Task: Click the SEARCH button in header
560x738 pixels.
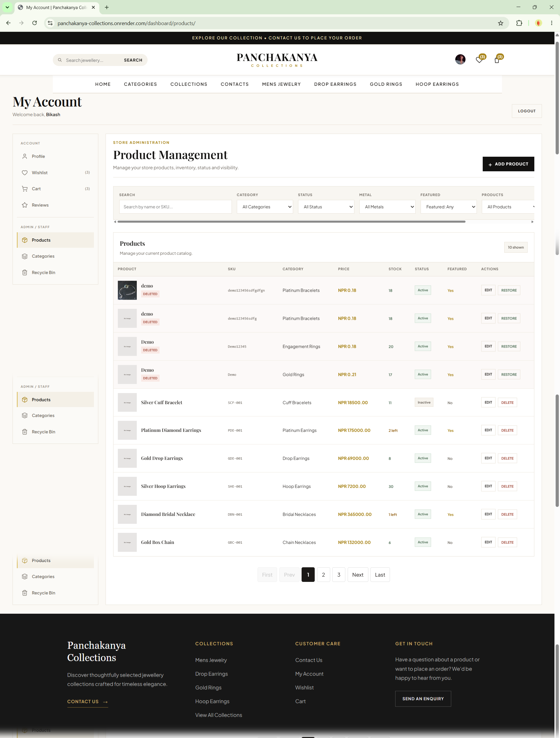Action: point(133,60)
